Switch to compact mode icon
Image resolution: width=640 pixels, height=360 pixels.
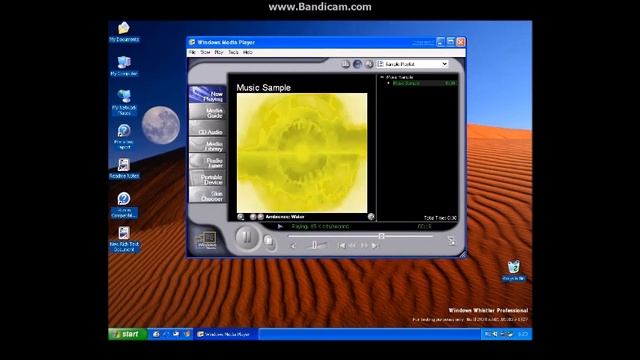click(x=451, y=241)
